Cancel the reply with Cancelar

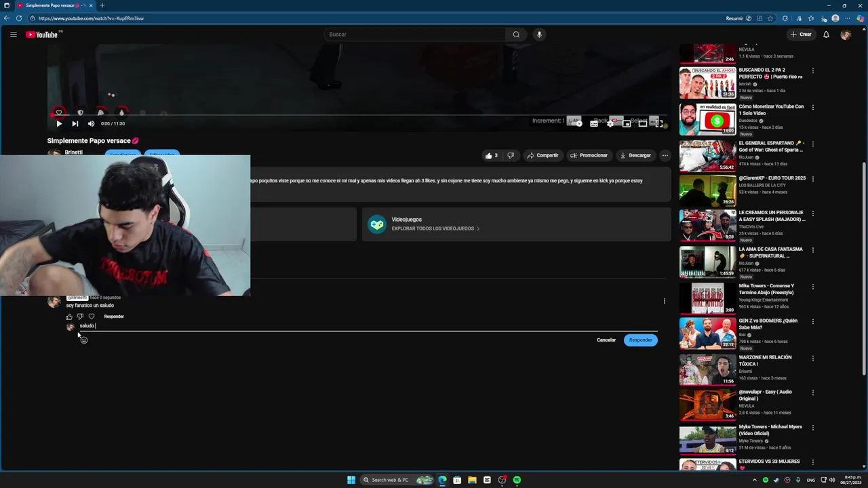[606, 340]
